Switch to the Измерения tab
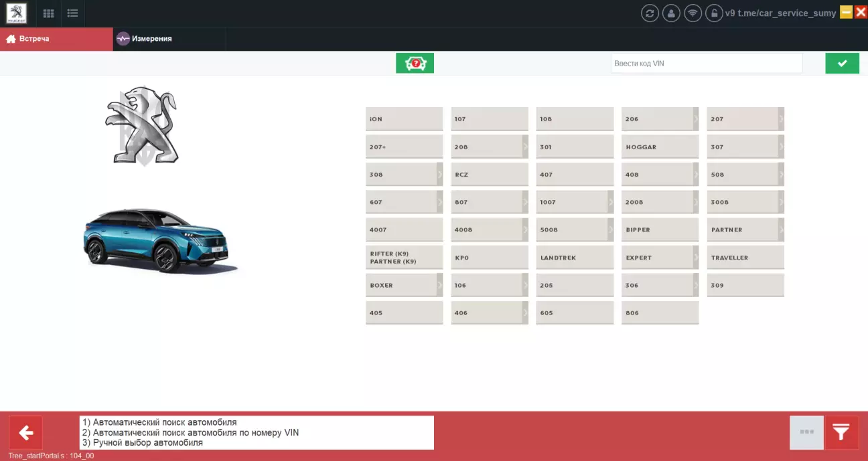This screenshot has width=868, height=461. tap(169, 39)
